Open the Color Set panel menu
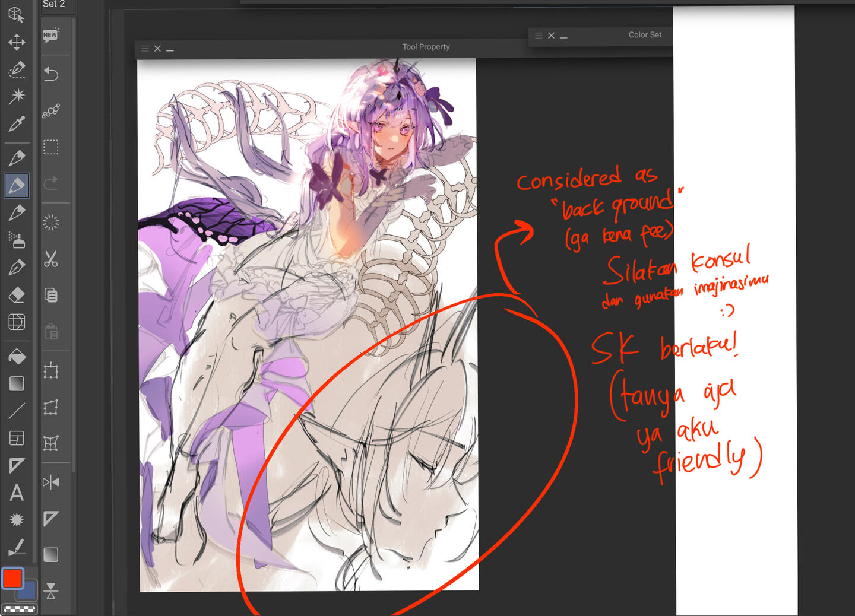The image size is (855, 616). point(539,36)
